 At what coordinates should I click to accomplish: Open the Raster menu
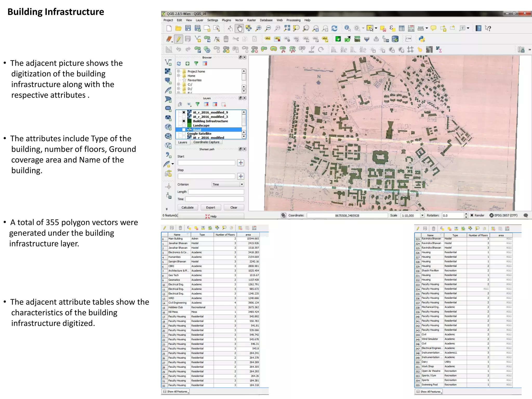(251, 20)
